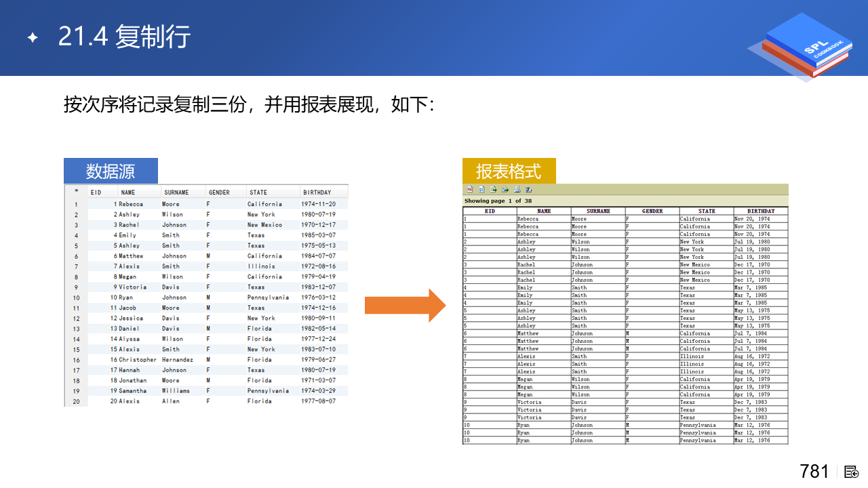Viewport: 868px width, 488px height.
Task: Click 'Jacob' in the data source table
Action: [127, 308]
